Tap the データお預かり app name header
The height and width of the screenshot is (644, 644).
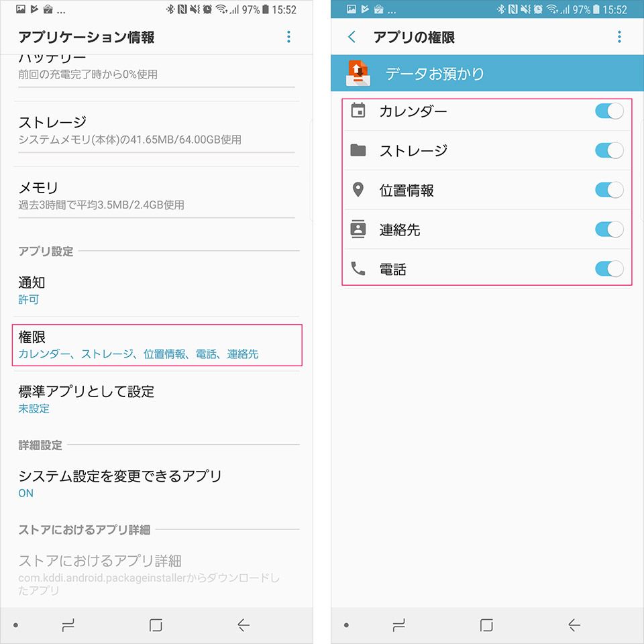(x=435, y=74)
